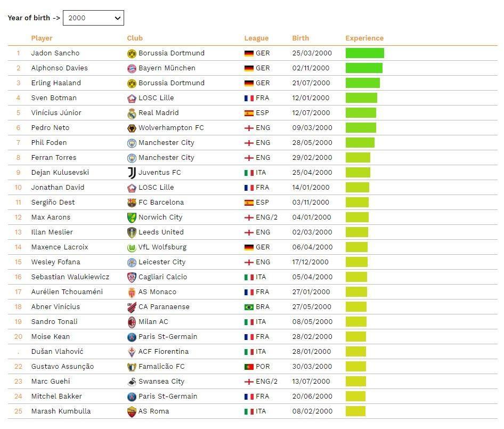Click the Borussia Dortmund crest beside Jadon Sancho
This screenshot has width=504, height=429.
[132, 53]
